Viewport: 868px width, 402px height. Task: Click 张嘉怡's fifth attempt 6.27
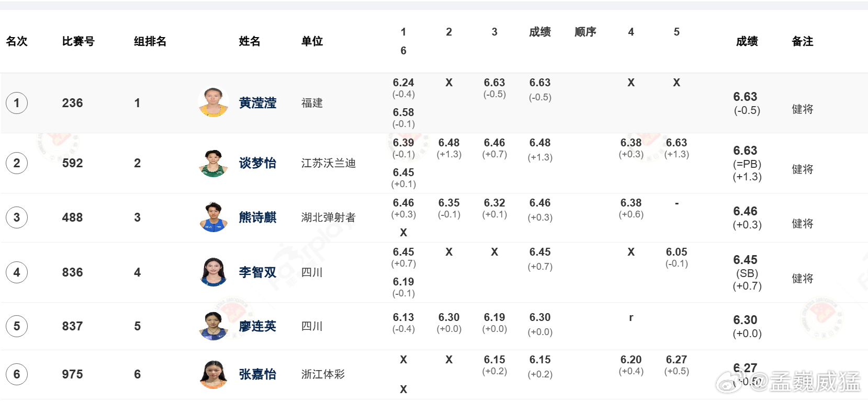point(677,360)
